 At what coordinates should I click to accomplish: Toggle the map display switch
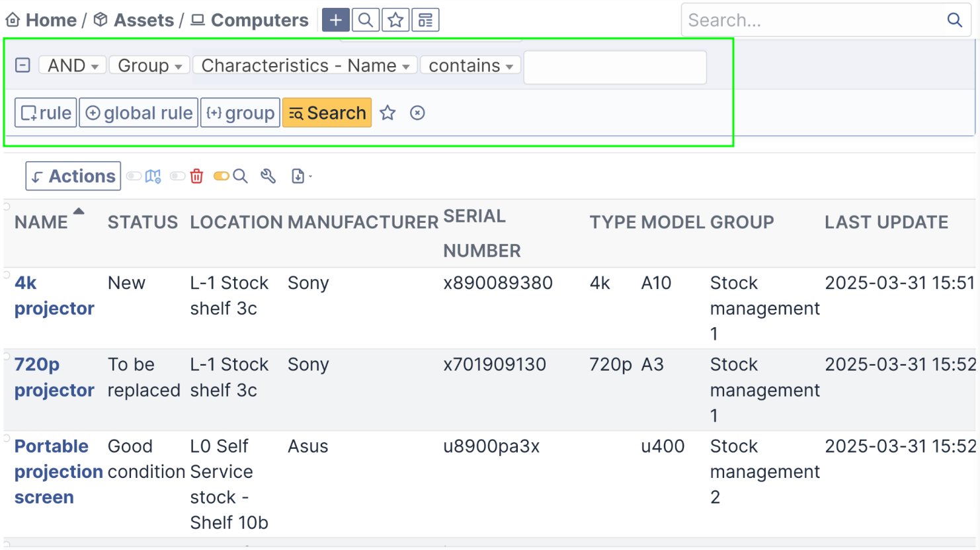[133, 176]
